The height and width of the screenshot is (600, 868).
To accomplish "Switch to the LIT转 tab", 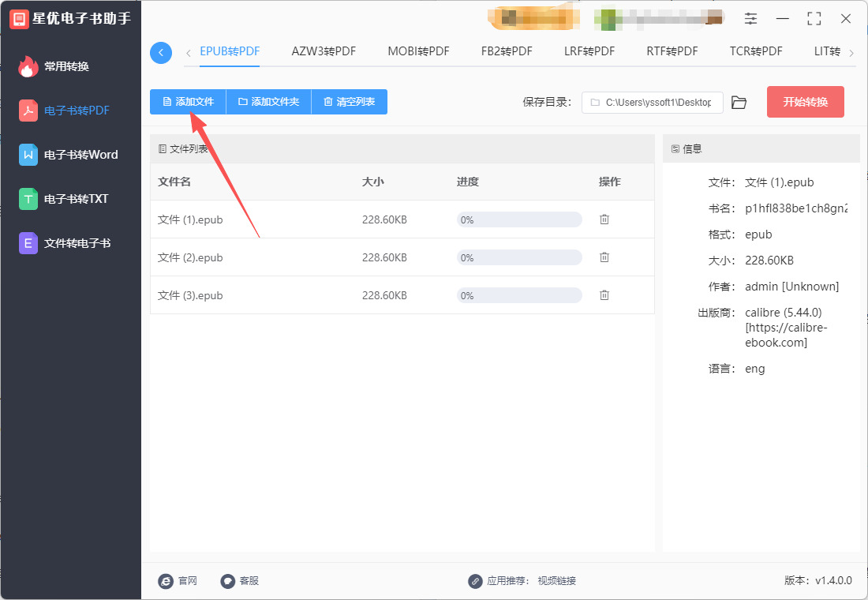I will [x=827, y=51].
